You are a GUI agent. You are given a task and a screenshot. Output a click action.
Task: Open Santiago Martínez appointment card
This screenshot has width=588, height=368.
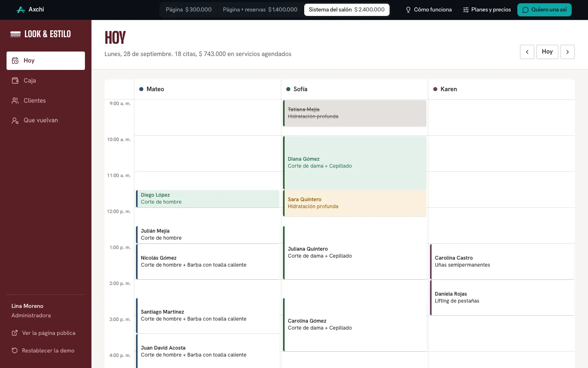tap(208, 316)
